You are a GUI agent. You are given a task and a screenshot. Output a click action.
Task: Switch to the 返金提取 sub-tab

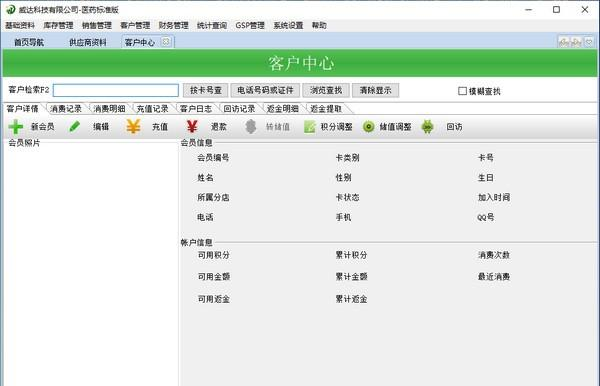click(x=326, y=109)
